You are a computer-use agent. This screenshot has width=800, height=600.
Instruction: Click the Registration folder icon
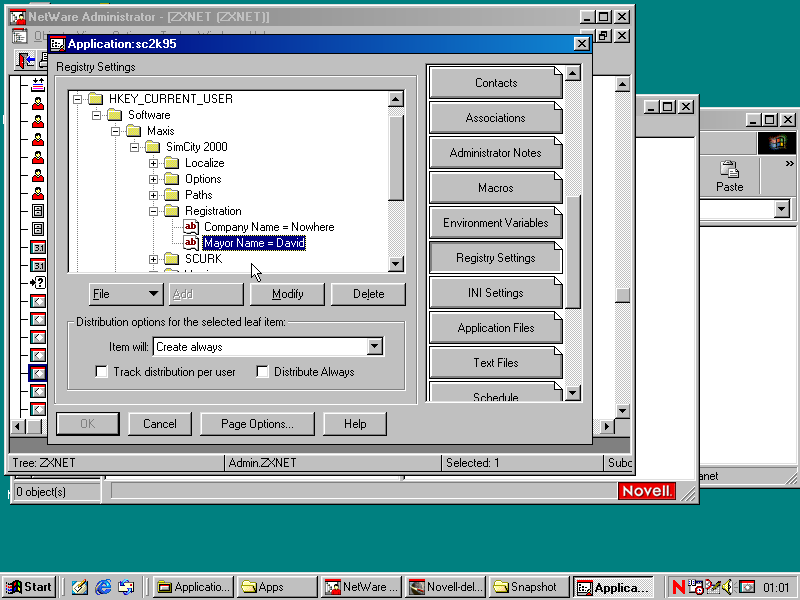171,211
